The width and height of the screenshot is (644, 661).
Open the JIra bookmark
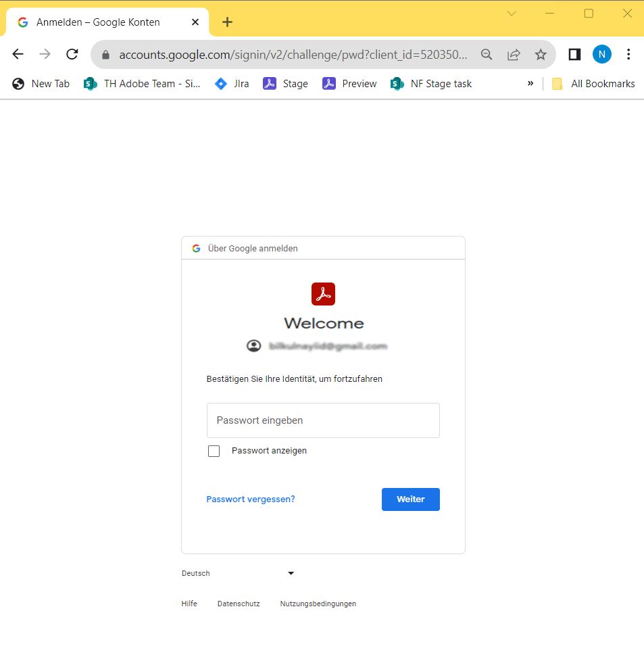[232, 83]
